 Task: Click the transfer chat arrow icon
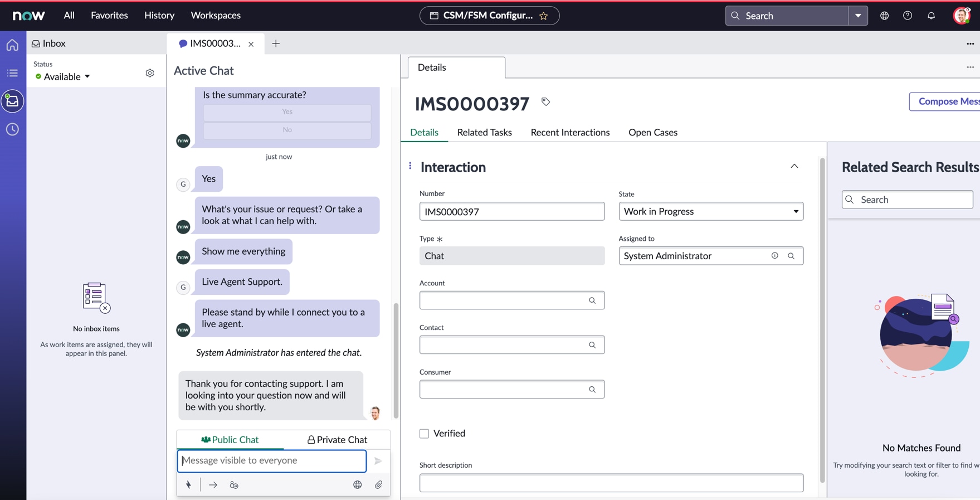[213, 485]
